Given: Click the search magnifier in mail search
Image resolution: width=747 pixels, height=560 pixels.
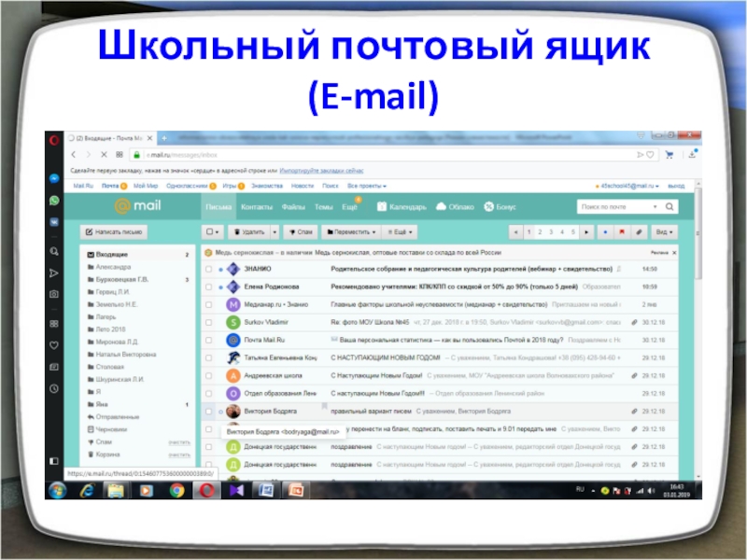Looking at the screenshot, I should pyautogui.click(x=669, y=206).
